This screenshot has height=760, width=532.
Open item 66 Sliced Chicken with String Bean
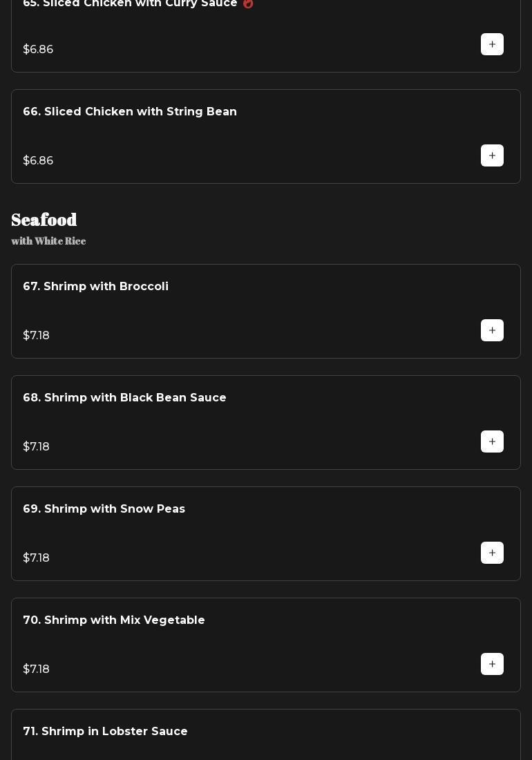point(130,112)
